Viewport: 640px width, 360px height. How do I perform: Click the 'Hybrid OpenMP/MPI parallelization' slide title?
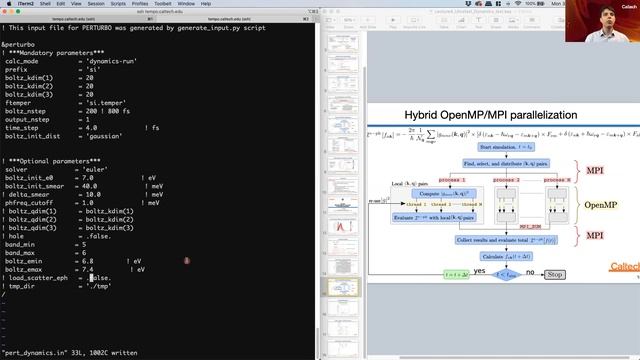point(491,115)
